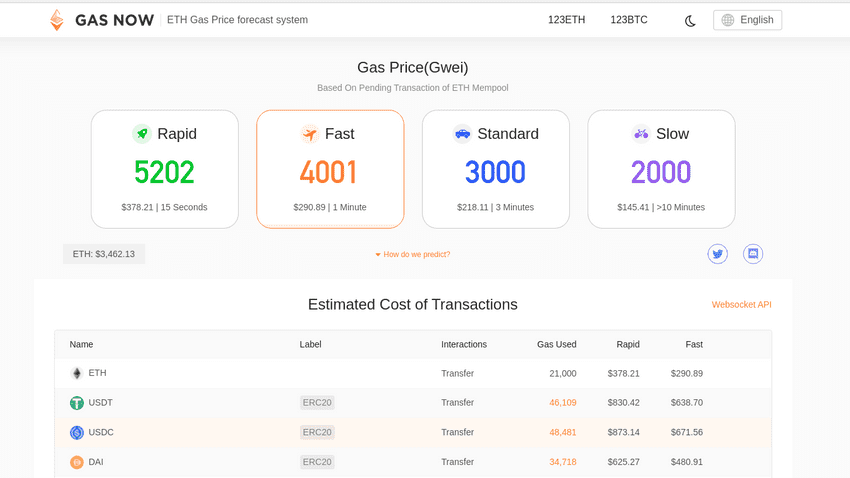Click the Transfer interaction in USDT row
The height and width of the screenshot is (478, 850).
point(458,403)
